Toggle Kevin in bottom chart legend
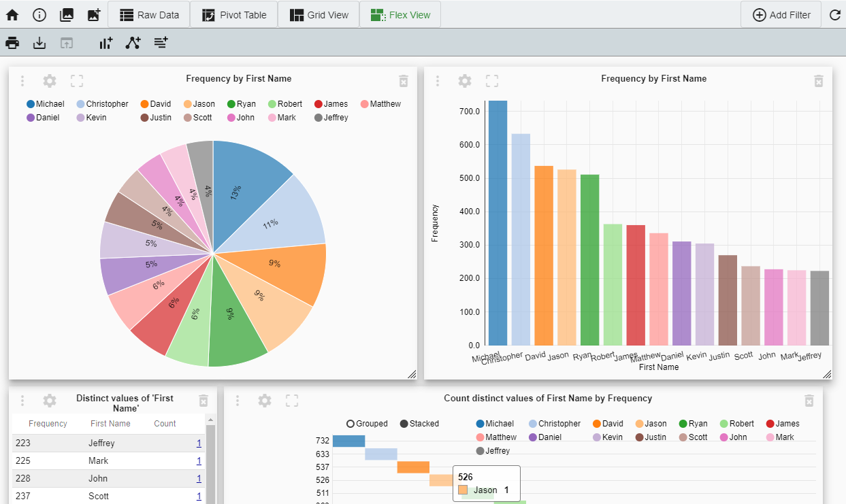The image size is (846, 504). coord(607,437)
